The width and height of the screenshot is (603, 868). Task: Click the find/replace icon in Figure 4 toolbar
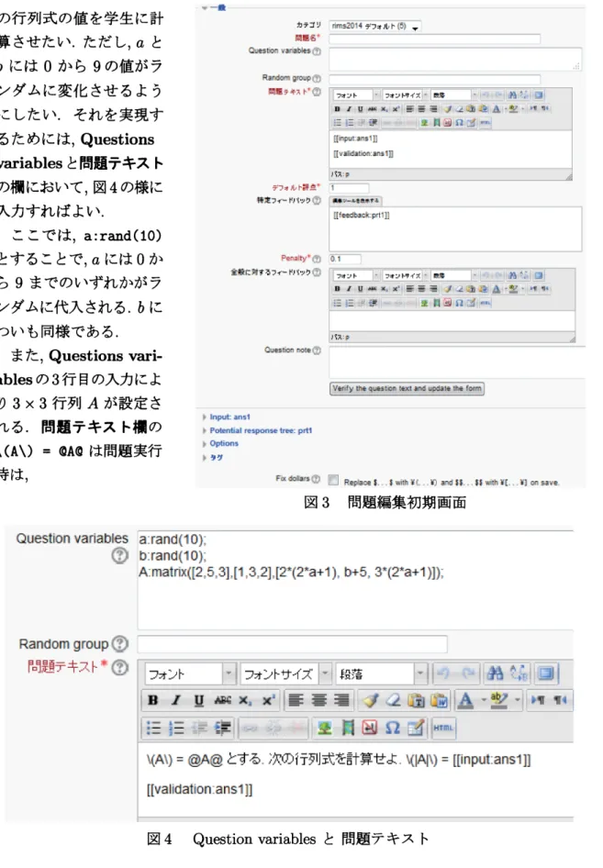click(519, 673)
